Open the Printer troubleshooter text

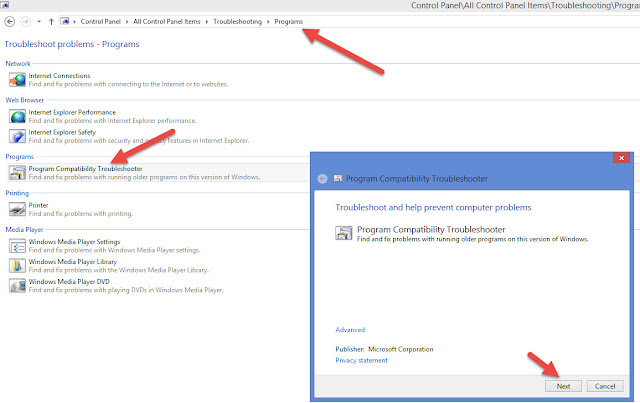point(38,205)
